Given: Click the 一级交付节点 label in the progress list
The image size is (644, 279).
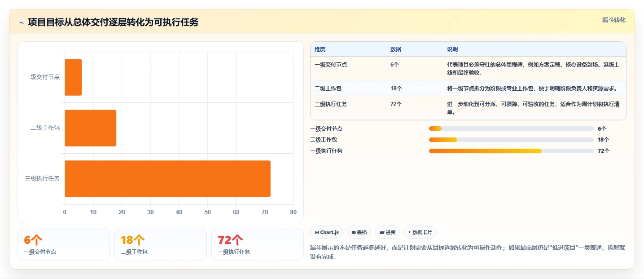Looking at the screenshot, I should [326, 129].
